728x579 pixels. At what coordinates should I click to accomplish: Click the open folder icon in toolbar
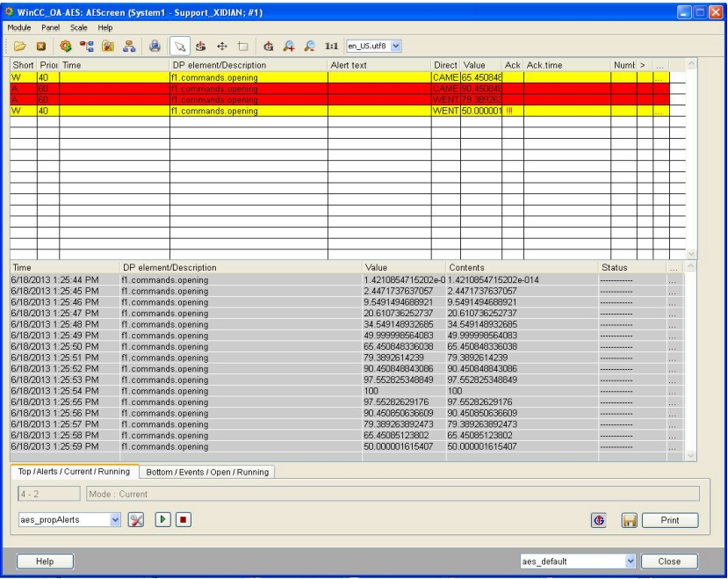point(18,45)
